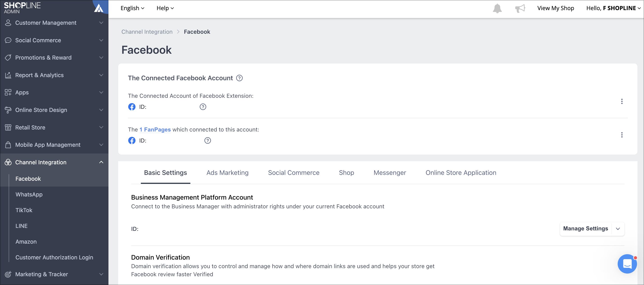Switch to the Ads Marketing tab
644x285 pixels.
click(227, 173)
